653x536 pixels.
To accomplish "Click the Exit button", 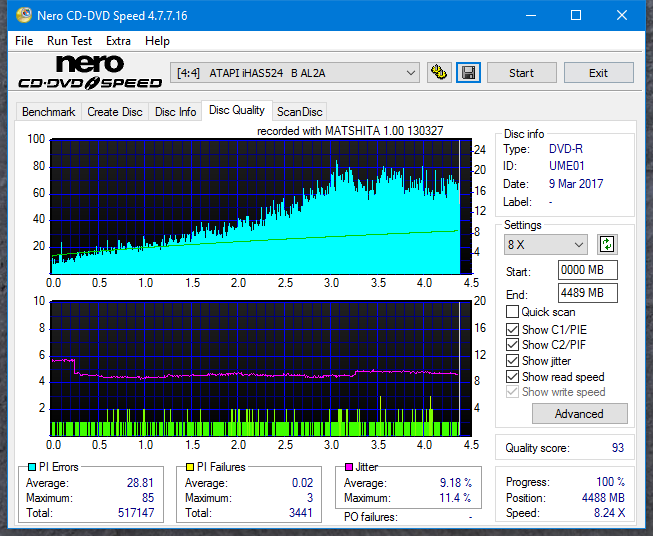I will point(598,73).
